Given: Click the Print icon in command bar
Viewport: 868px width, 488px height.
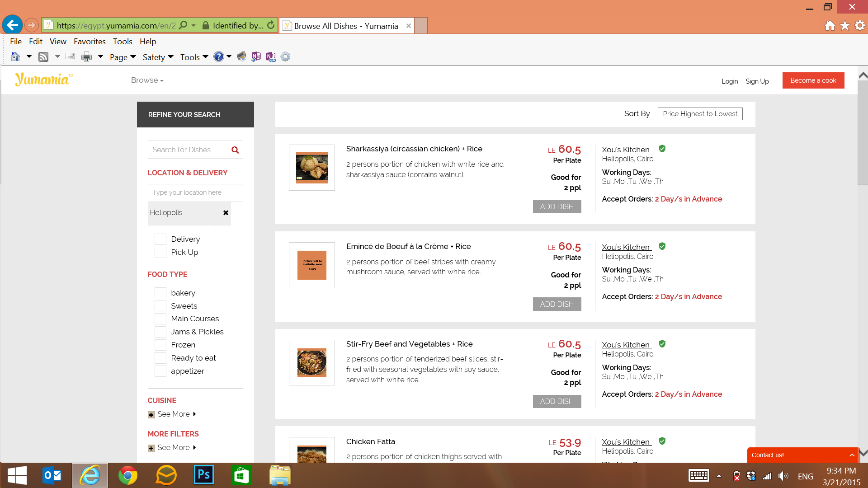Looking at the screenshot, I should point(86,57).
